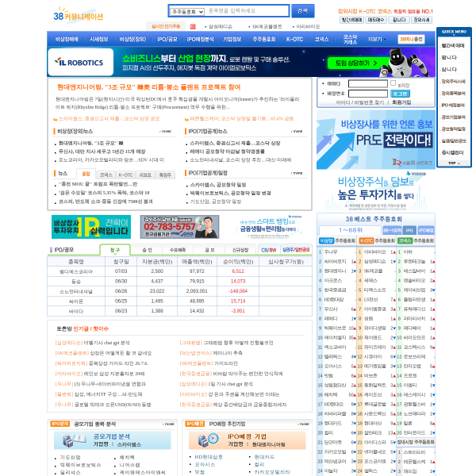Image resolution: width=476 pixels, height=476 pixels.
Task: Click the red icon beside 실시간 인기주동
Action: tap(193, 27)
